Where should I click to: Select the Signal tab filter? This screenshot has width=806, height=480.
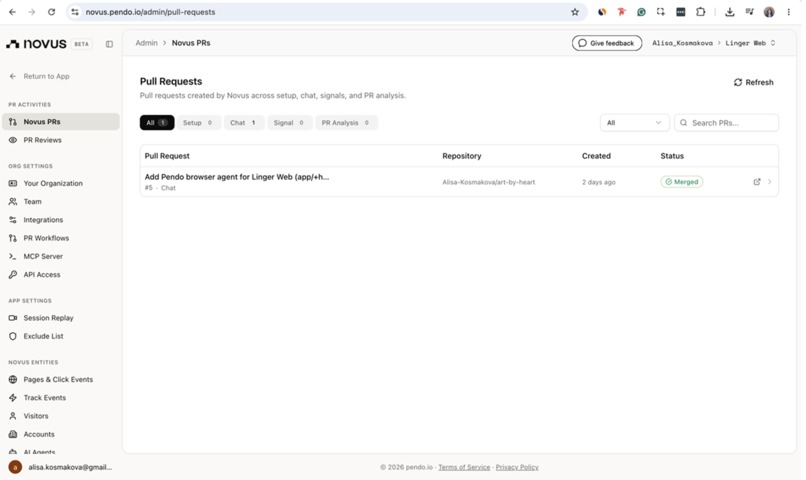coord(289,123)
